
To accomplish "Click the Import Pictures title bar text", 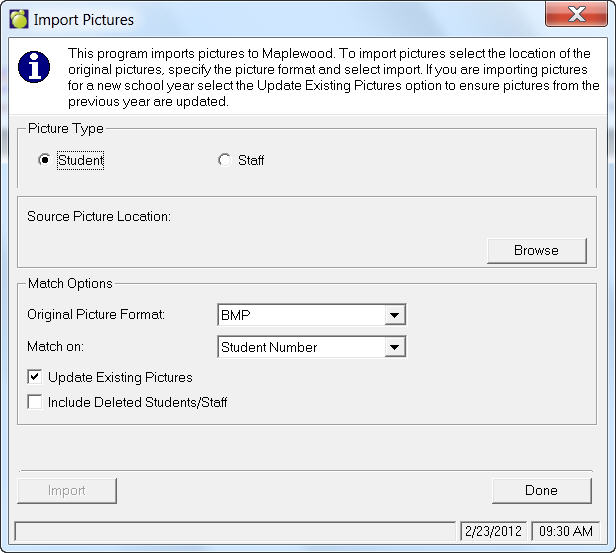I will [x=84, y=19].
